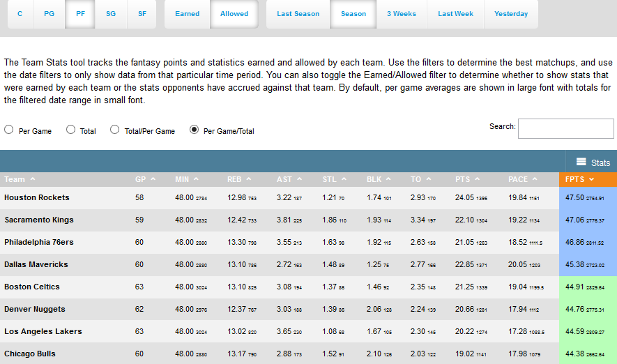Select the Dallas Mavericks row name
Viewport: 617px width, 364px height.
pyautogui.click(x=36, y=264)
